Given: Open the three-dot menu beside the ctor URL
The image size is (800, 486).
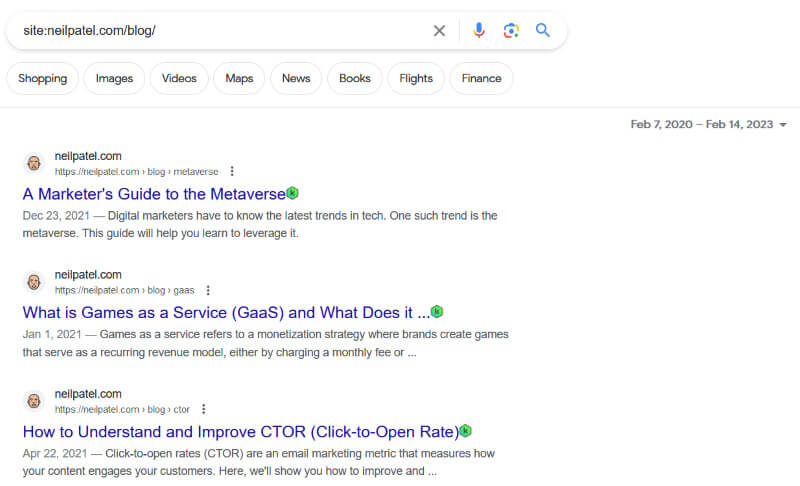Looking at the screenshot, I should (x=204, y=409).
